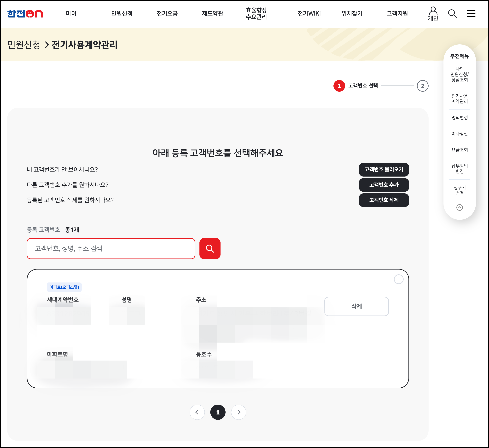Open the 고객지원 menu
This screenshot has width=489, height=448.
[x=397, y=14]
